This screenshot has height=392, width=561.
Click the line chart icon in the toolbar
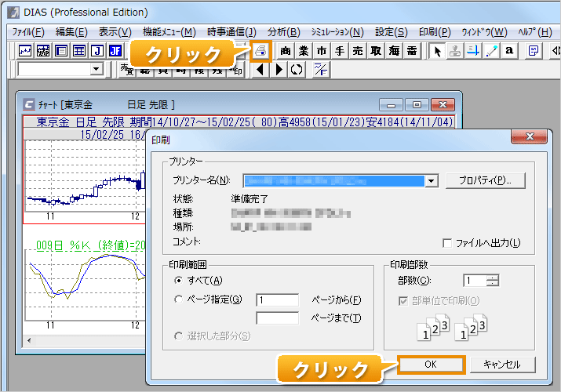pyautogui.click(x=25, y=51)
